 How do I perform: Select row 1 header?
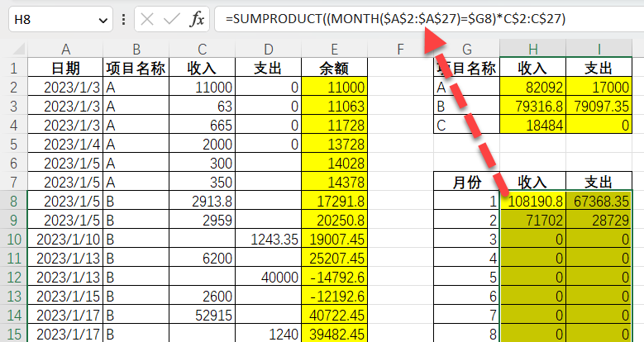pos(13,68)
